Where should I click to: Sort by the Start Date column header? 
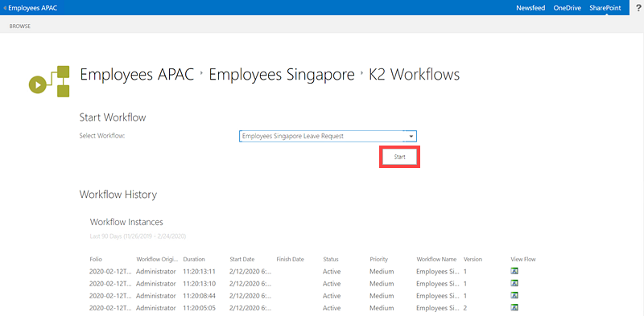tap(242, 260)
